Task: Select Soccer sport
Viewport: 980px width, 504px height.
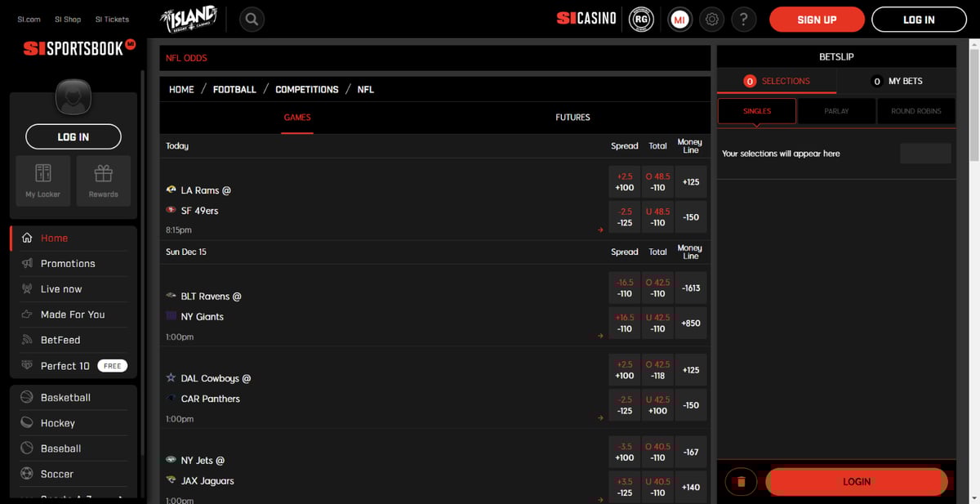Action: pyautogui.click(x=73, y=474)
